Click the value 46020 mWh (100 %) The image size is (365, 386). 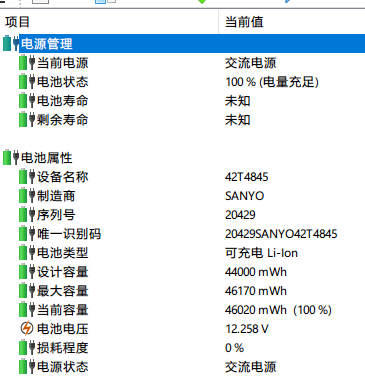tap(278, 310)
